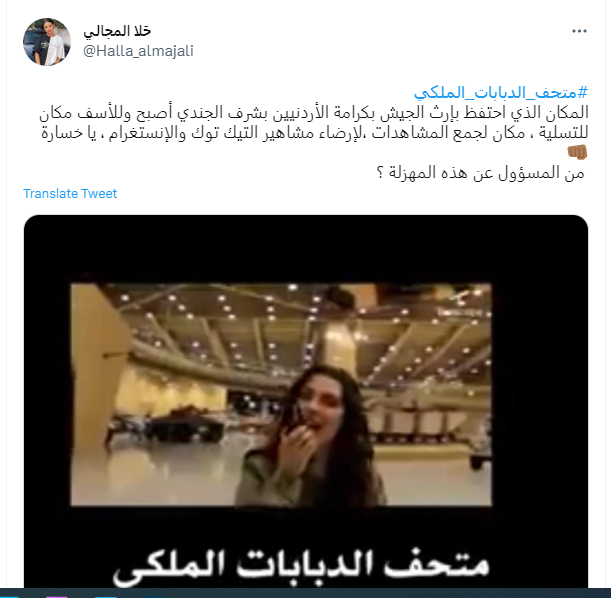Open the @Halla_almajali handle link
The image size is (611, 598).
138,51
